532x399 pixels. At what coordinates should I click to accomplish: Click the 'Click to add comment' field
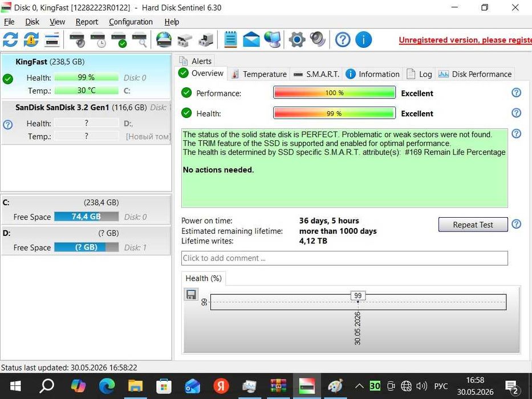(x=344, y=258)
